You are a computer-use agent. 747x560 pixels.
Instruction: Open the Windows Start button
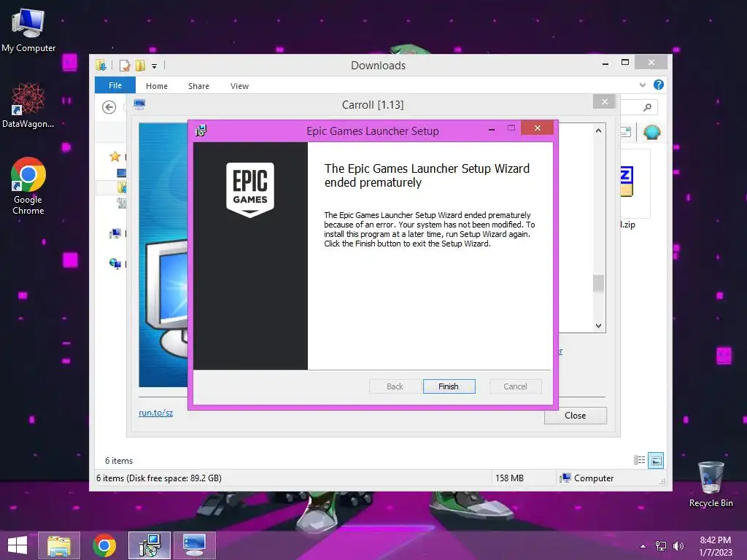(18, 545)
